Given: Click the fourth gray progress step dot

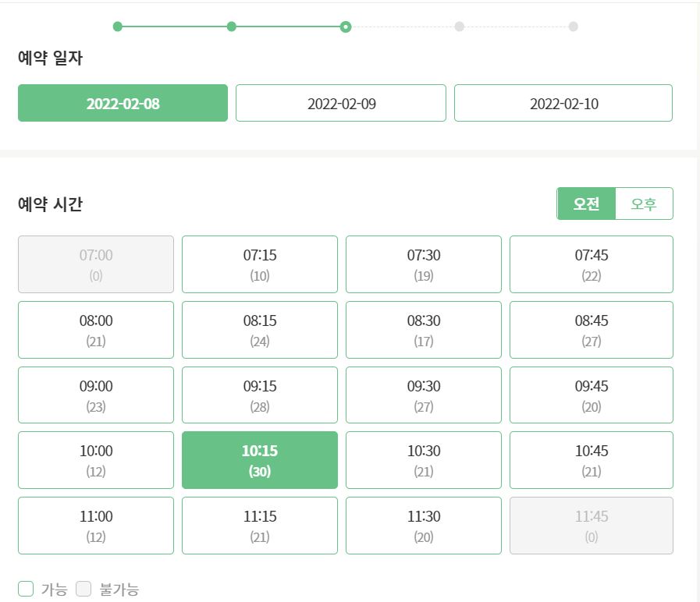Looking at the screenshot, I should click(x=460, y=27).
